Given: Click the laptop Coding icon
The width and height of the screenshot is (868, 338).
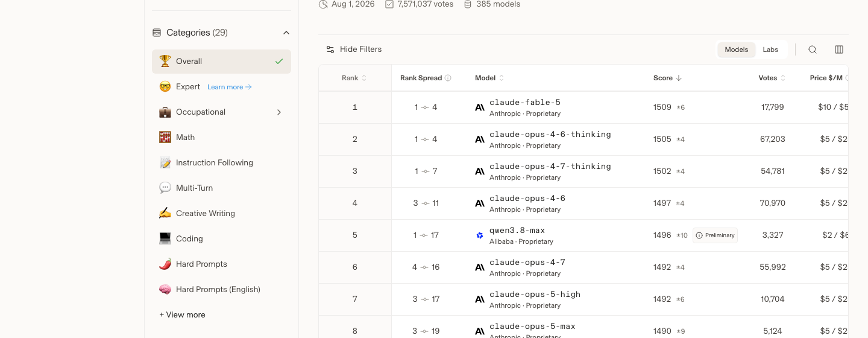Looking at the screenshot, I should coord(165,238).
